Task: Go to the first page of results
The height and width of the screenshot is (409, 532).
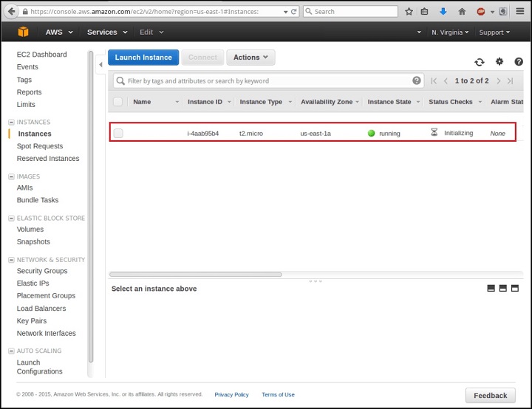Action: 434,80
